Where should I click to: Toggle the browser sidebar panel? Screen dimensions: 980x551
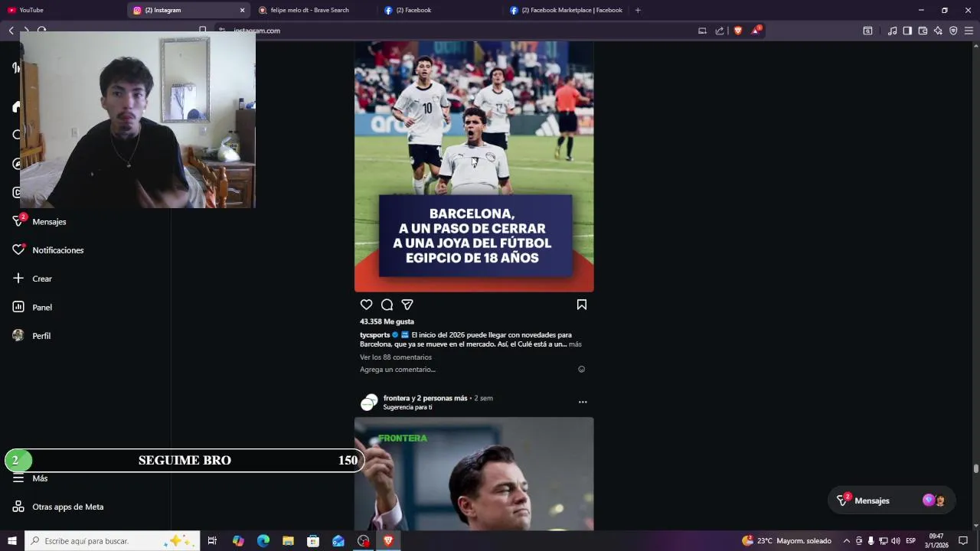coord(907,31)
